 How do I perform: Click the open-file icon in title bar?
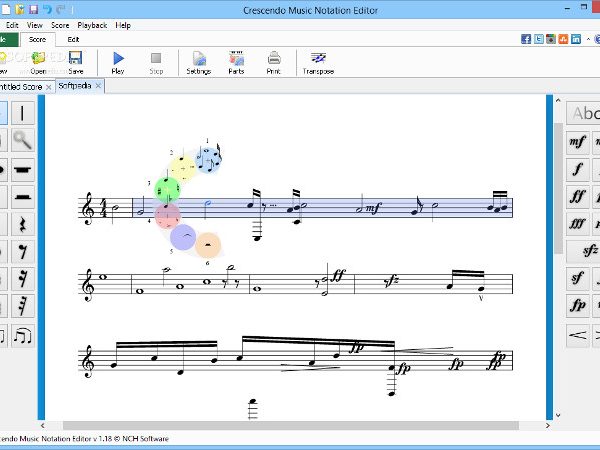[20, 9]
